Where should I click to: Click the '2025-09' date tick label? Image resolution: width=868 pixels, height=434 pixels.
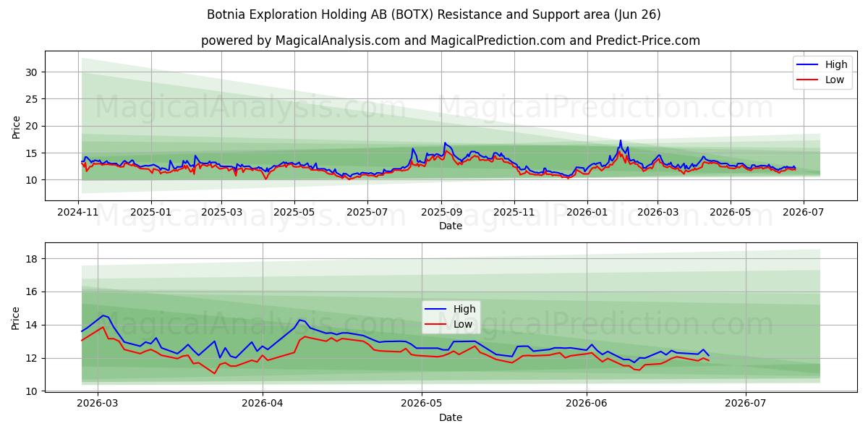pos(441,213)
